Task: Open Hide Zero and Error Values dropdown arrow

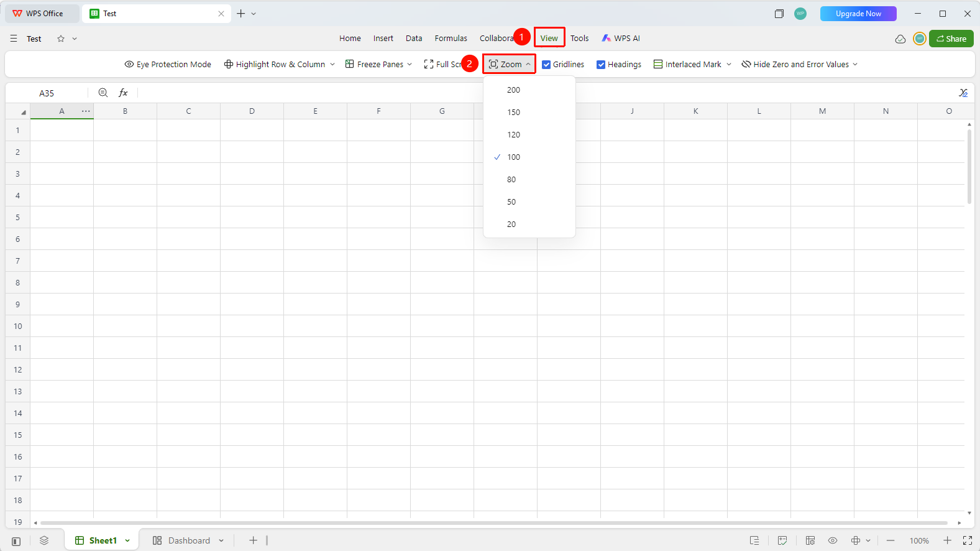Action: point(855,65)
